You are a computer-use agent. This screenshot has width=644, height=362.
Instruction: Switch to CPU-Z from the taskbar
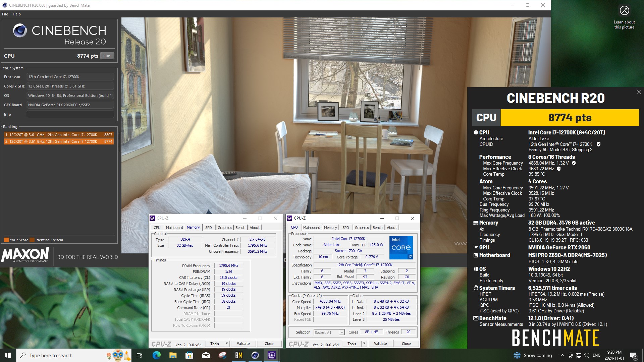[272, 355]
